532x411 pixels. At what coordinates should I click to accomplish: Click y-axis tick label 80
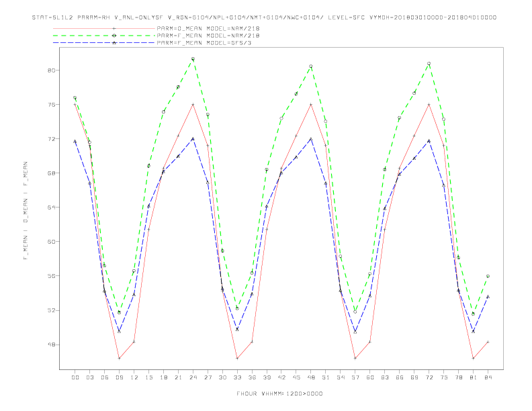[52, 71]
